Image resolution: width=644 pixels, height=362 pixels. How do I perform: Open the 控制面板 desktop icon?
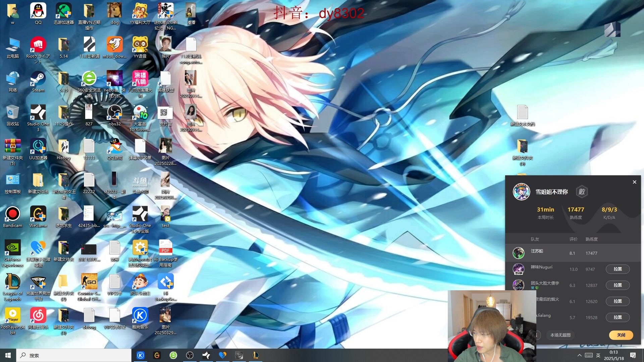(13, 183)
